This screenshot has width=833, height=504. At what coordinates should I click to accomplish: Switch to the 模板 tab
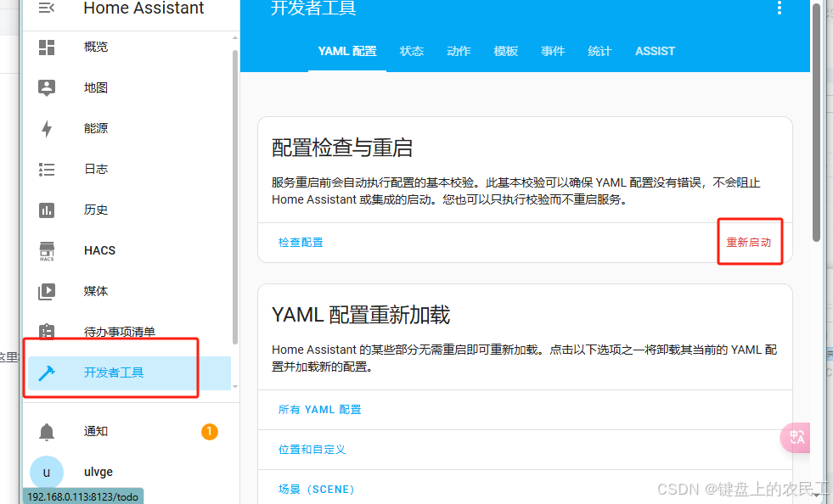506,51
